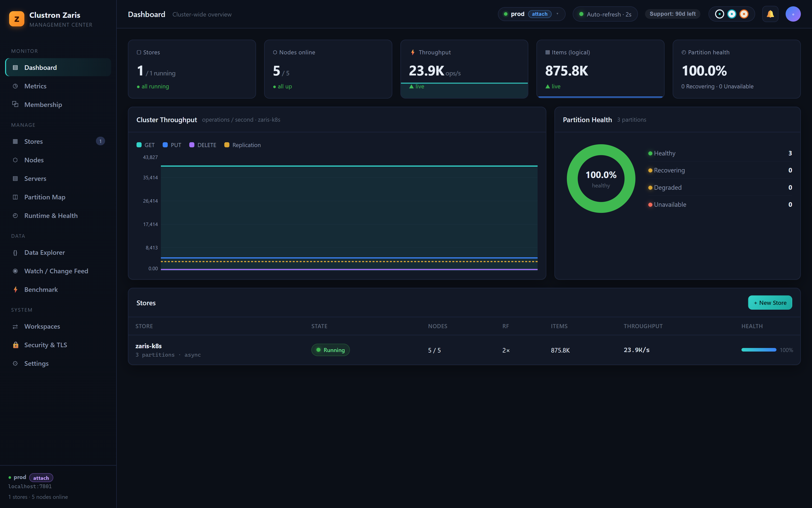
Task: Expand the prod workspace dropdown arrow
Action: click(557, 14)
